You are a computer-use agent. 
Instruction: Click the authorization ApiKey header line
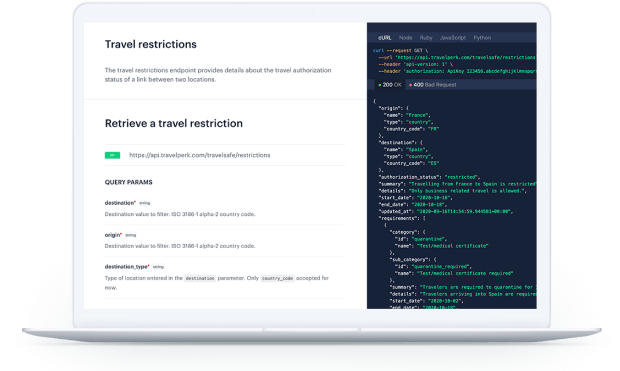pyautogui.click(x=457, y=71)
